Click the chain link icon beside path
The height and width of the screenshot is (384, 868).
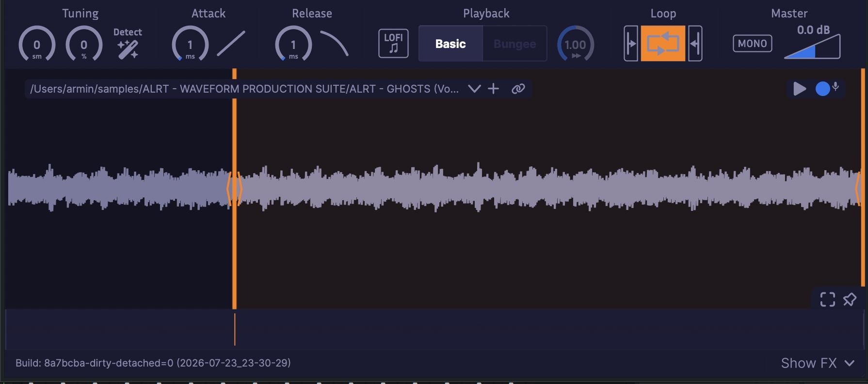(518, 89)
